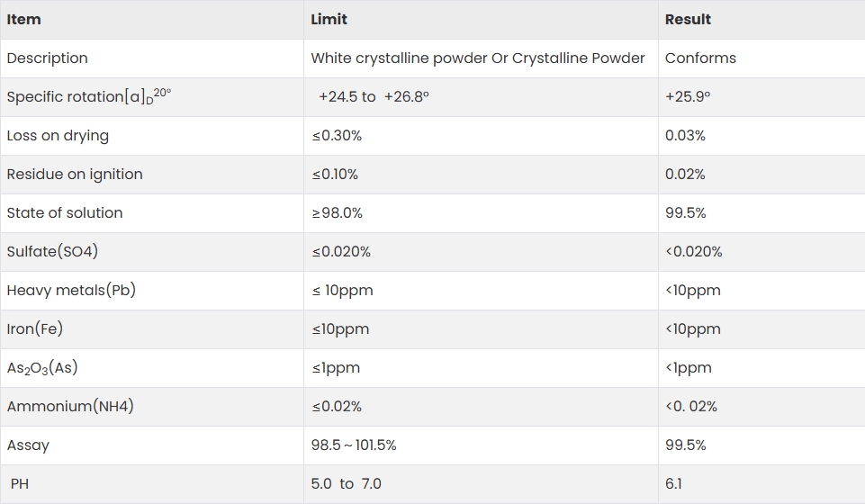
Task: Select the PH result value 6.1
Action: point(673,483)
